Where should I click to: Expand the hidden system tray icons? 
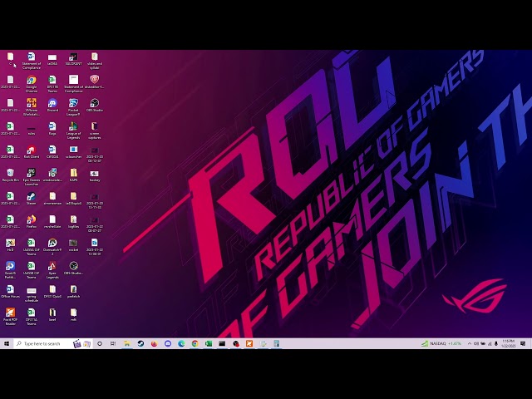pyautogui.click(x=470, y=343)
